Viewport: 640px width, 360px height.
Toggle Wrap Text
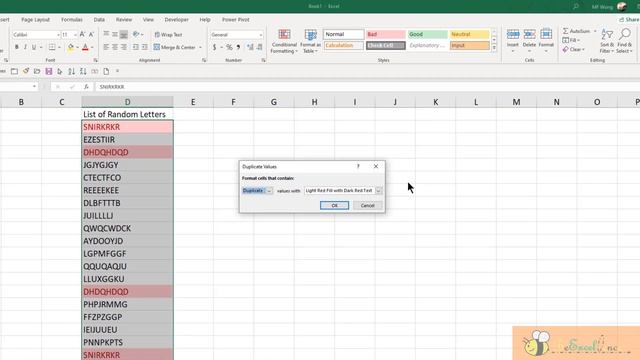click(168, 35)
